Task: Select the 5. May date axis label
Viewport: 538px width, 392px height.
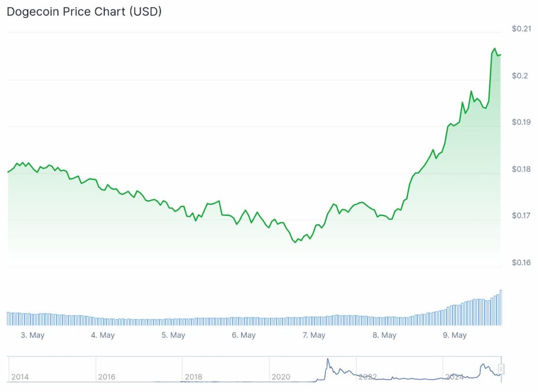Action: [173, 335]
